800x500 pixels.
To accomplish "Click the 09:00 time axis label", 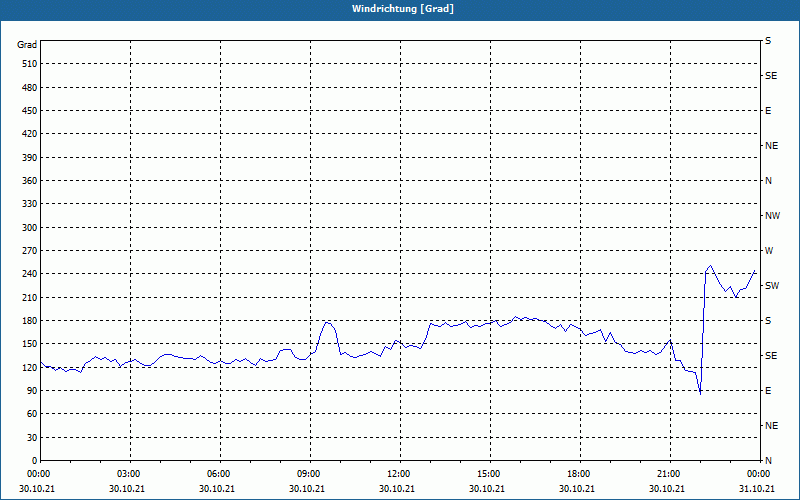I will pyautogui.click(x=310, y=474).
